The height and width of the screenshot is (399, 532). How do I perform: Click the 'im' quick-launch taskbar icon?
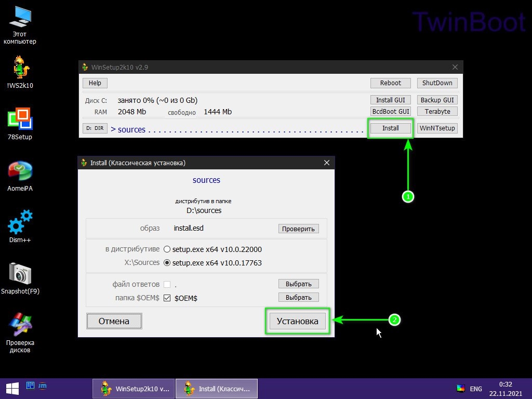(43, 385)
